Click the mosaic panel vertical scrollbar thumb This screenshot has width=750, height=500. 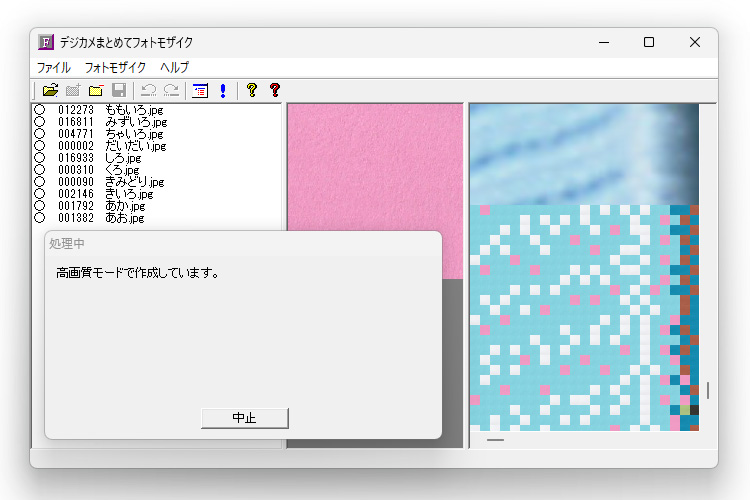click(x=708, y=390)
